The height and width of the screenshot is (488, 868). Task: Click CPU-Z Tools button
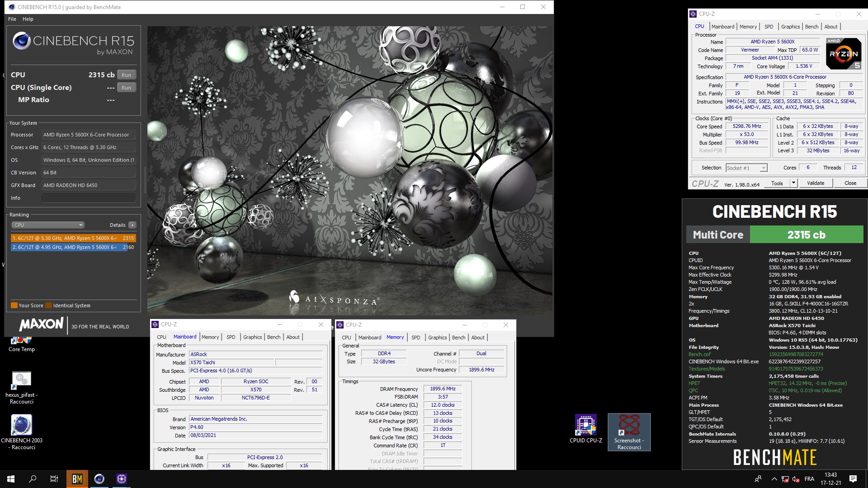(777, 183)
